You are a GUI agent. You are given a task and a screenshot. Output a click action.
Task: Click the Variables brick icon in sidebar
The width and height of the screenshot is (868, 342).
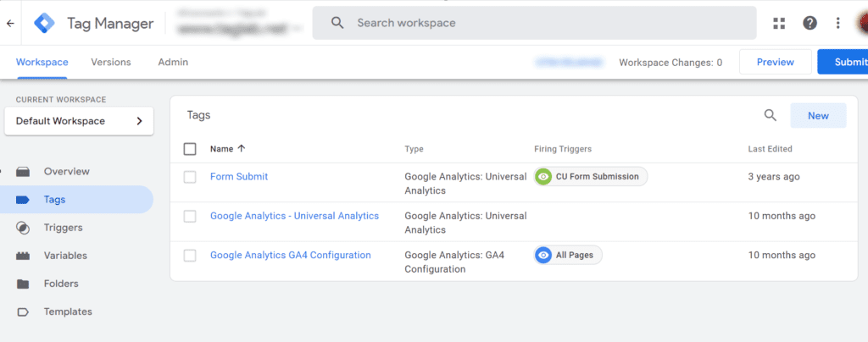click(23, 256)
